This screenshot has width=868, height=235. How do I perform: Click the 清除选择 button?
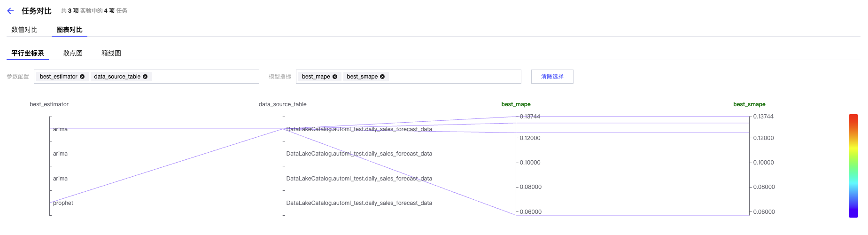coord(552,77)
